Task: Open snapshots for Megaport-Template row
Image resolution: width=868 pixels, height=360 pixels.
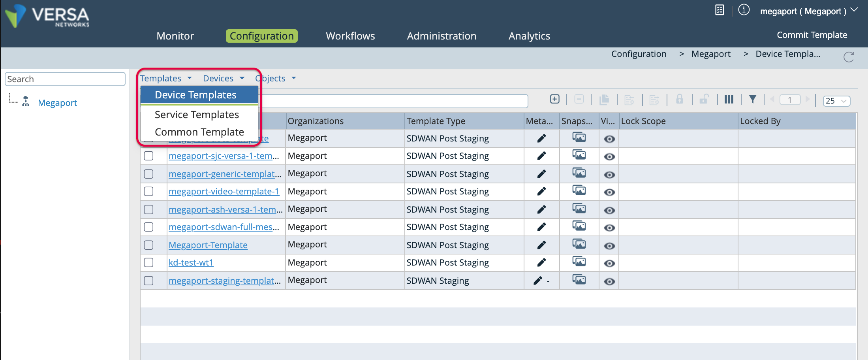Action: (579, 245)
